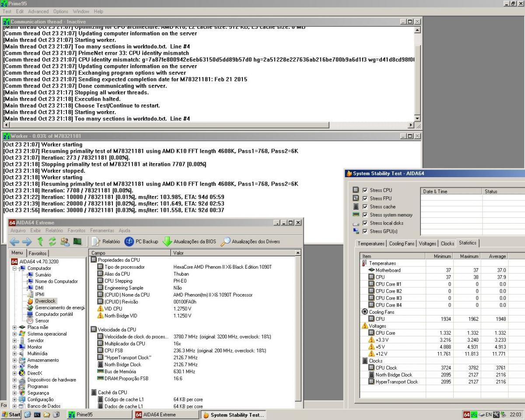This screenshot has width=525, height=420.
Task: Toggle Stress system memory checkbox
Action: pyautogui.click(x=365, y=215)
